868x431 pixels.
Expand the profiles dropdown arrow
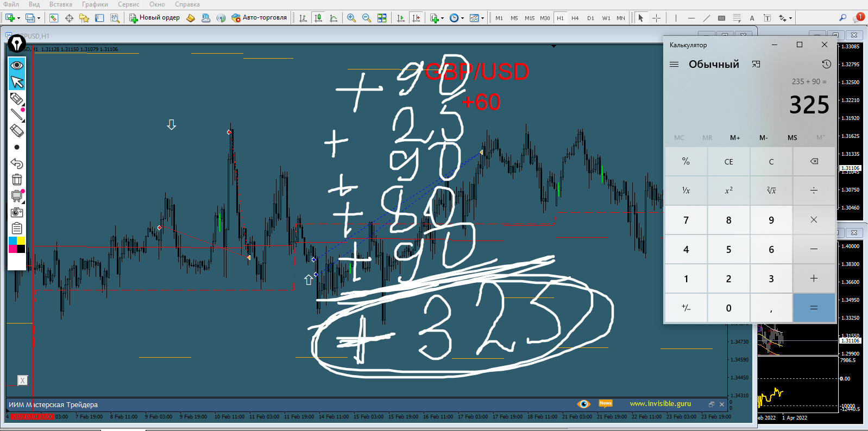pyautogui.click(x=39, y=18)
